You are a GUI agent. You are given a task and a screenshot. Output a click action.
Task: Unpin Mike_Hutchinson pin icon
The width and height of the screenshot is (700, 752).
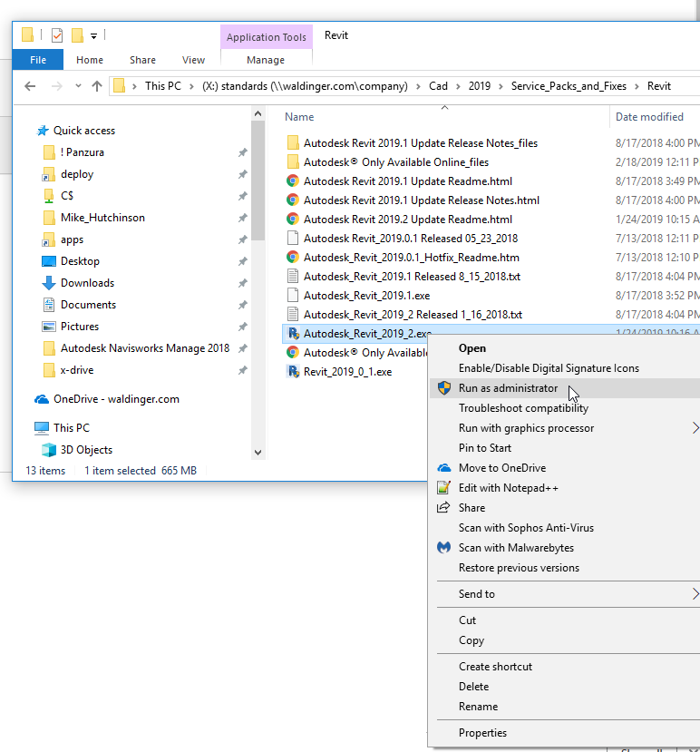tap(243, 218)
